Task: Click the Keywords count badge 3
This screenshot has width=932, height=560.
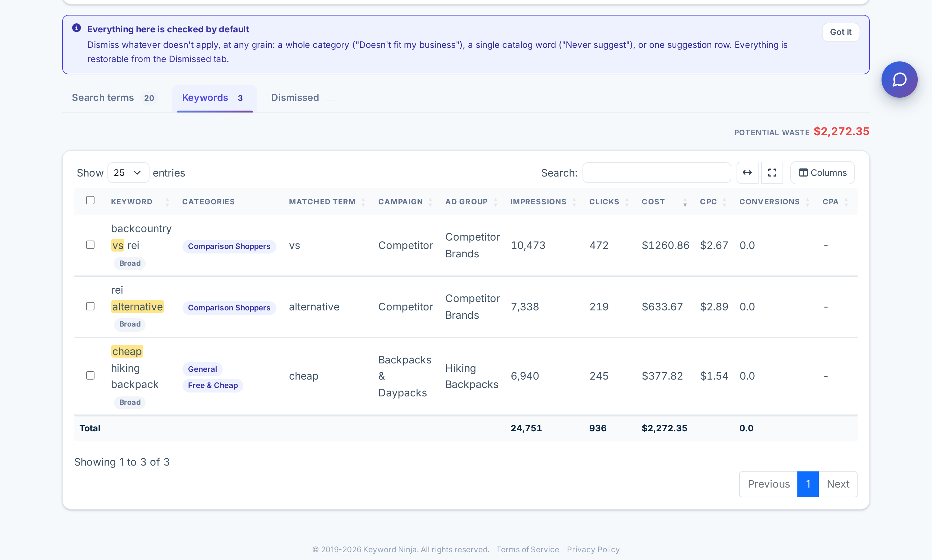Action: click(240, 98)
